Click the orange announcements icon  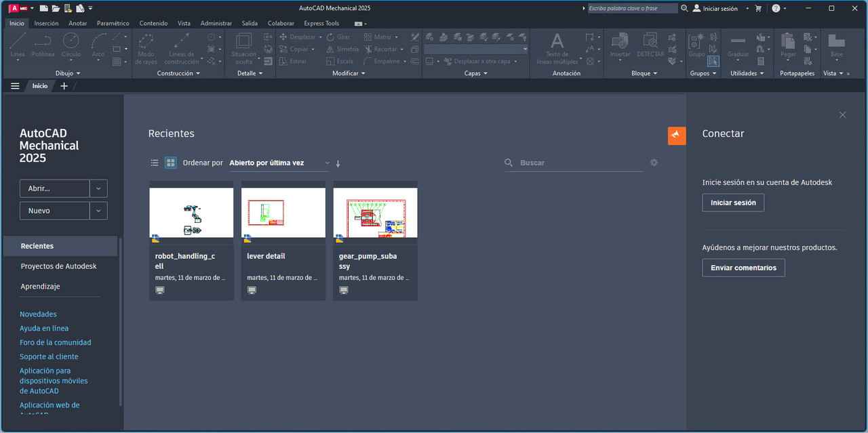pyautogui.click(x=677, y=136)
